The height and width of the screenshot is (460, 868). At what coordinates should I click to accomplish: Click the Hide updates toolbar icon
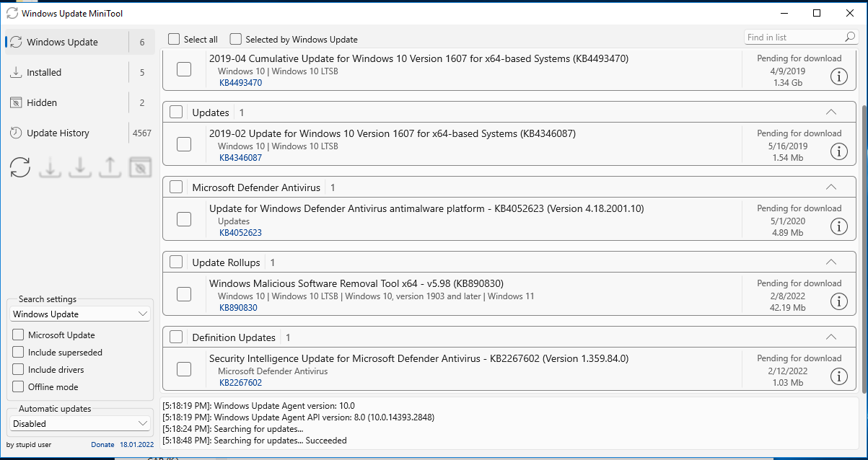(x=140, y=167)
